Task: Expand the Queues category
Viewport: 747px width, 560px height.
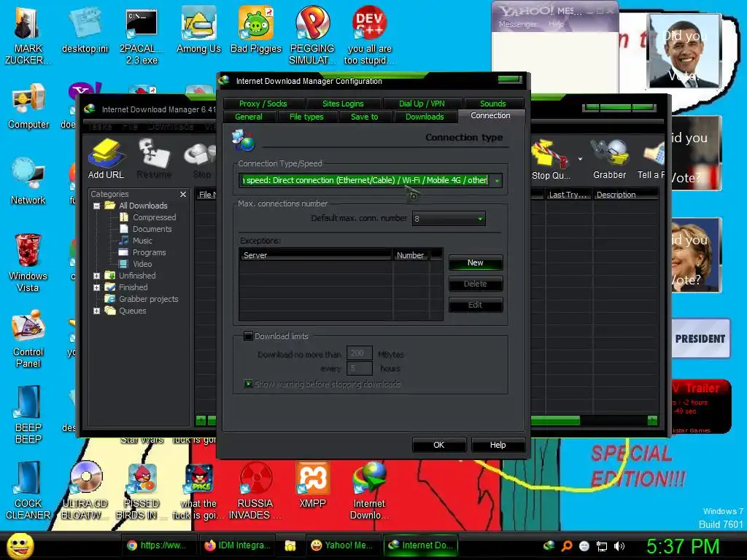Action: pyautogui.click(x=97, y=311)
